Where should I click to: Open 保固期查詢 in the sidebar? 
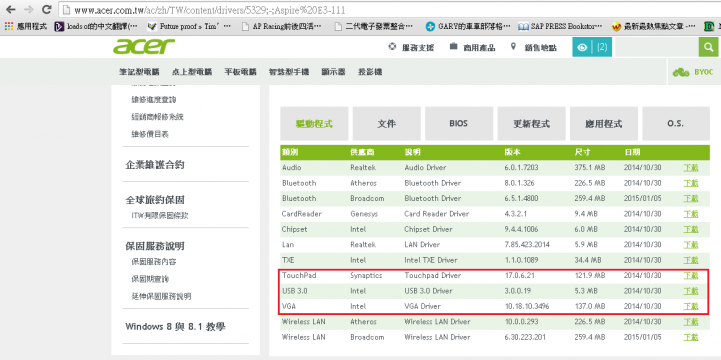(x=149, y=279)
